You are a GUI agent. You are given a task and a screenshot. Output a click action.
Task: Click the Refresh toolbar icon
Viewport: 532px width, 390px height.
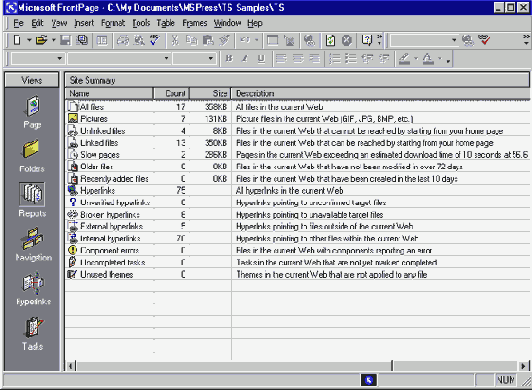click(x=330, y=40)
